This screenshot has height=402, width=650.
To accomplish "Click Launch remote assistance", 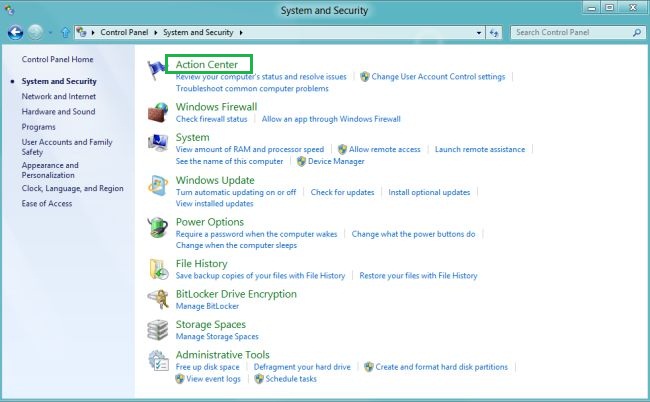I will tap(480, 149).
